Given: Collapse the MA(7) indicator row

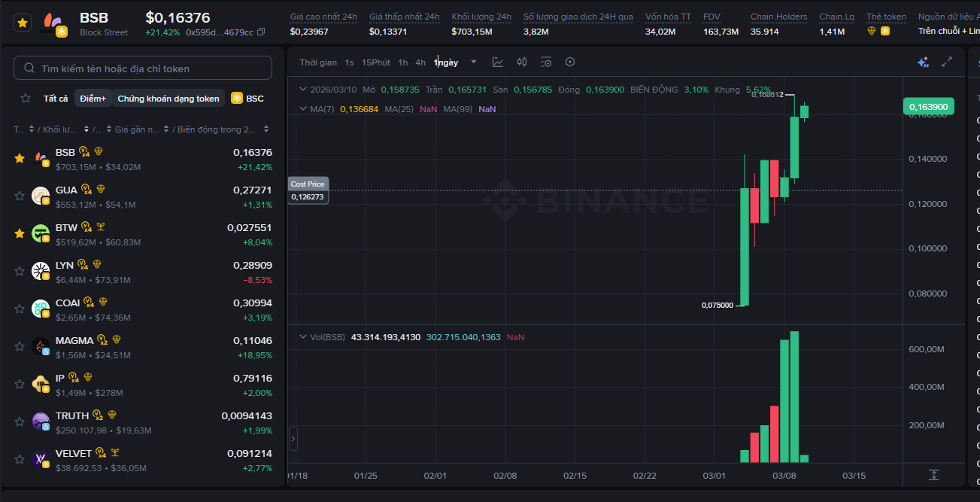Looking at the screenshot, I should pos(303,108).
